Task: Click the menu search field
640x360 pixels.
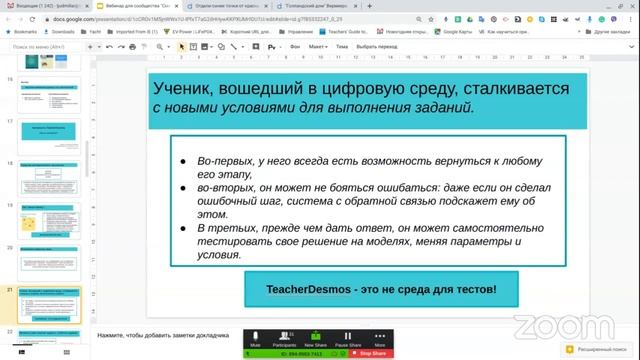Action: [x=45, y=47]
